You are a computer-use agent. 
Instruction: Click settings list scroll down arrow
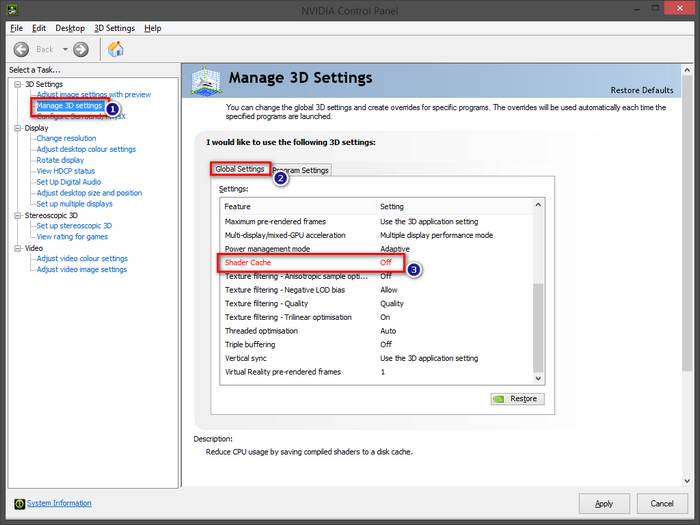point(538,379)
